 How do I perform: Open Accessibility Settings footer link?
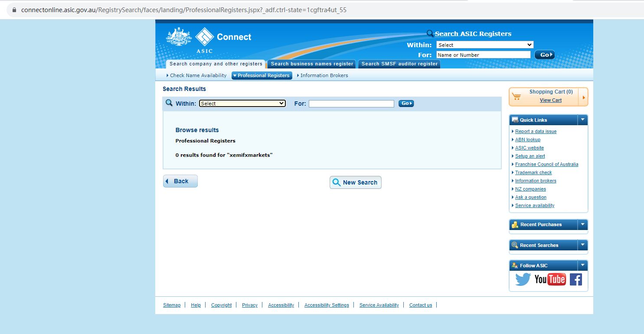point(327,305)
